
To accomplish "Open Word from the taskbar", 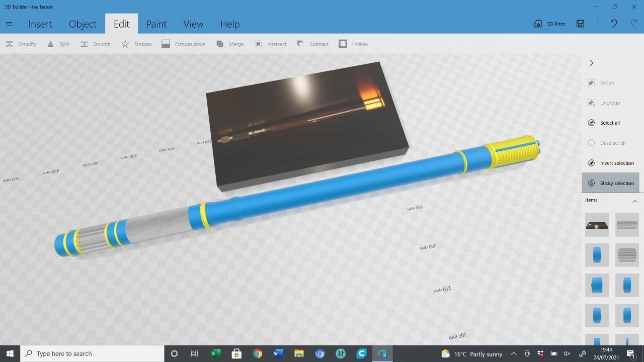I will (278, 353).
